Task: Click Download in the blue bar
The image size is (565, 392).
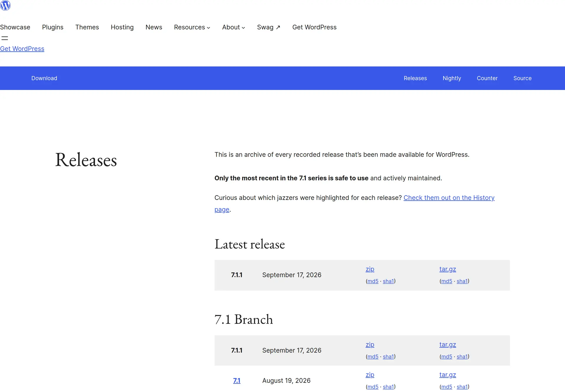Action: click(x=44, y=78)
